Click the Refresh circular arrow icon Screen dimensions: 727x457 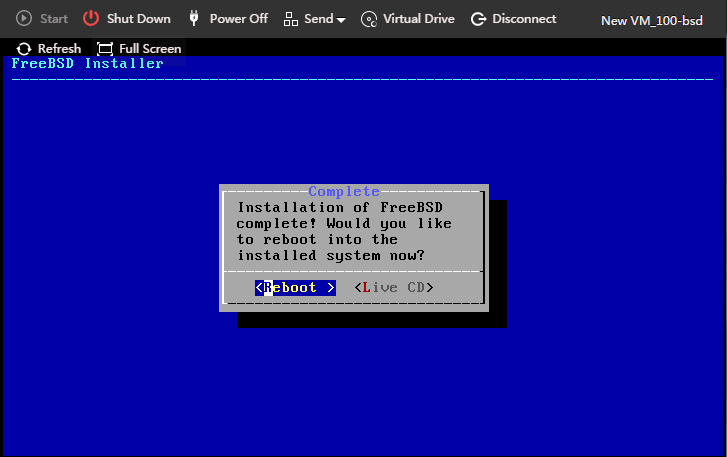click(x=24, y=49)
